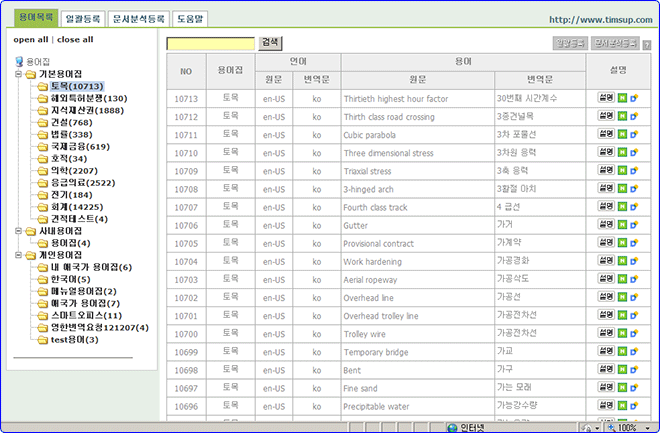Click blue D icon for Fine sand row
This screenshot has height=437, width=660.
click(633, 388)
